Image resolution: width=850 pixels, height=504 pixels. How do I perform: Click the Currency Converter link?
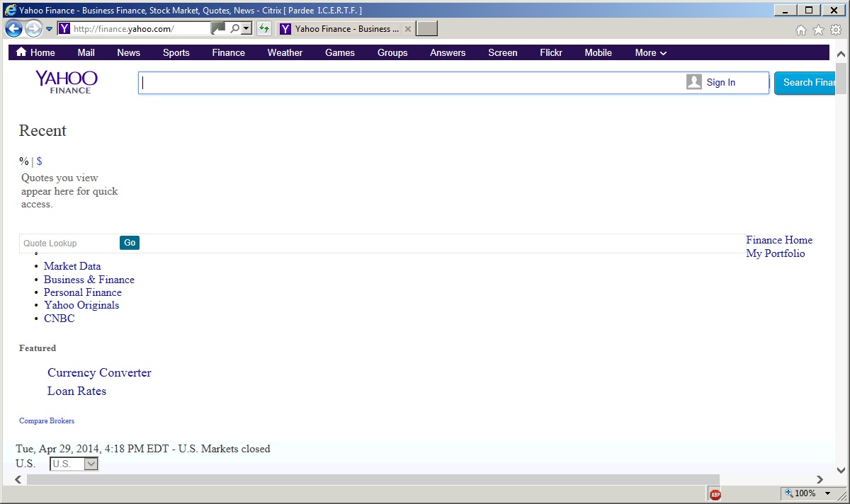tap(99, 373)
